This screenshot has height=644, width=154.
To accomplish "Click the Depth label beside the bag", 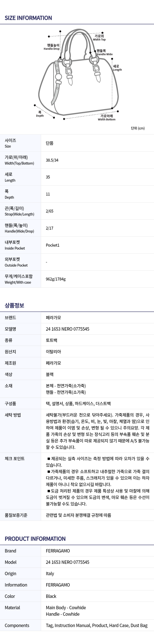I will [x=40, y=114].
